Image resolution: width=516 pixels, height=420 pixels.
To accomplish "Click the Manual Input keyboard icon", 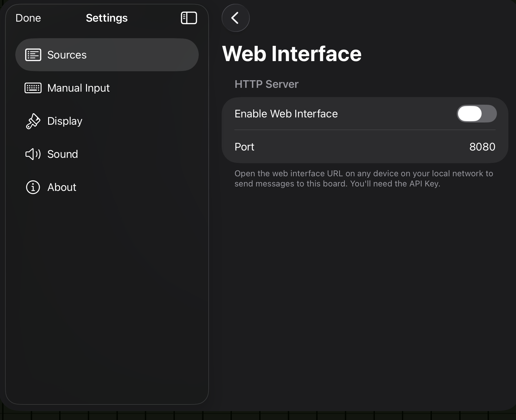I will point(32,88).
